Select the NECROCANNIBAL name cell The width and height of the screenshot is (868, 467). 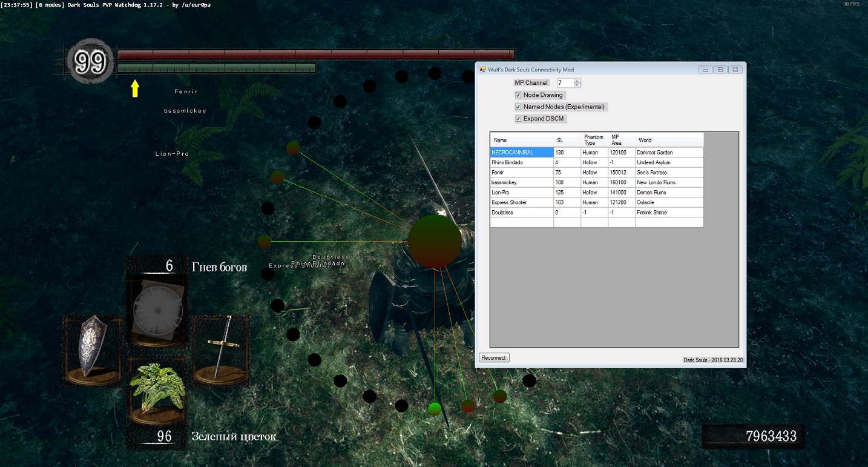tap(522, 153)
